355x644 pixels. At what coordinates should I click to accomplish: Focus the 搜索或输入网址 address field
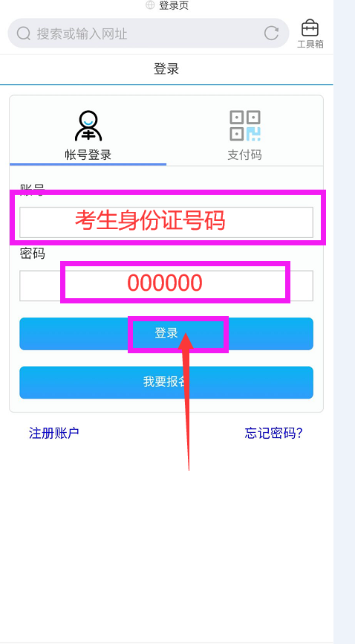149,33
